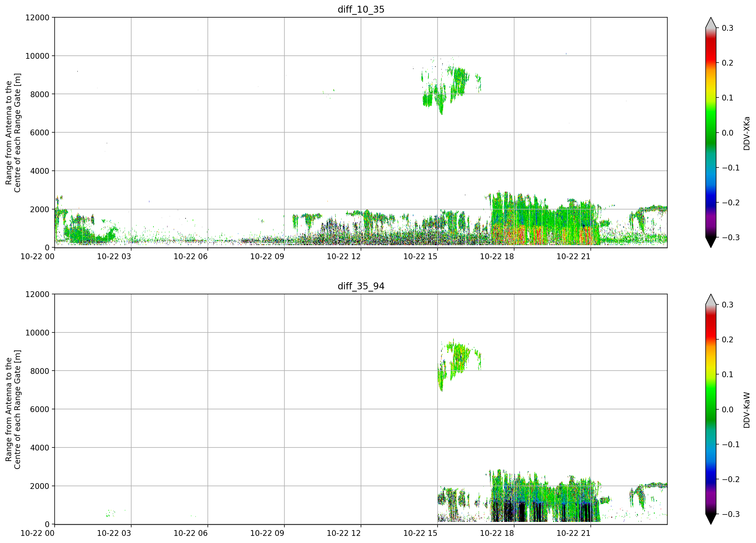The width and height of the screenshot is (756, 543).
Task: Click the "10000" y-tick of the diff_35_94 plot
Action: tap(37, 333)
